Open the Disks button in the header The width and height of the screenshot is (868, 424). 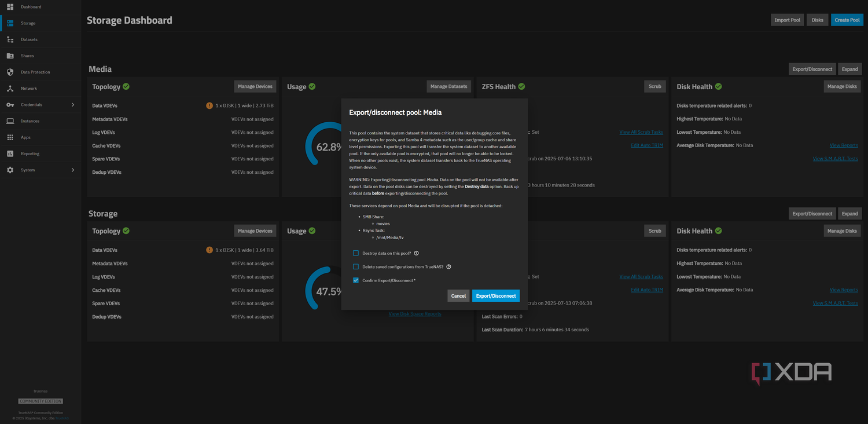817,20
